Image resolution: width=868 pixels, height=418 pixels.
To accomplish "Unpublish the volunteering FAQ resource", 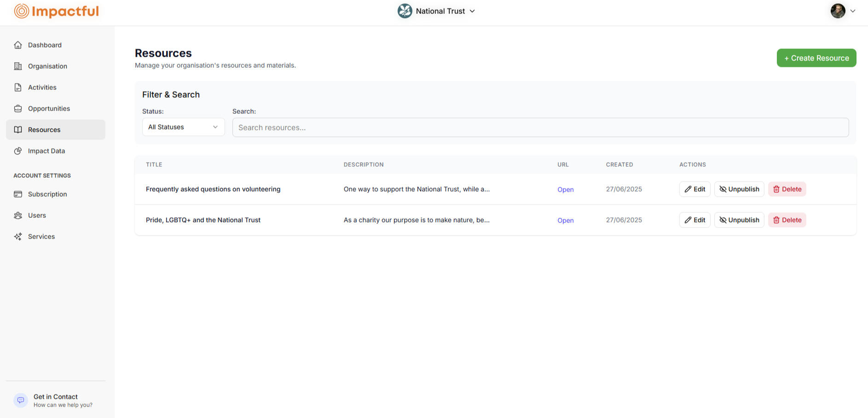I will click(x=739, y=189).
